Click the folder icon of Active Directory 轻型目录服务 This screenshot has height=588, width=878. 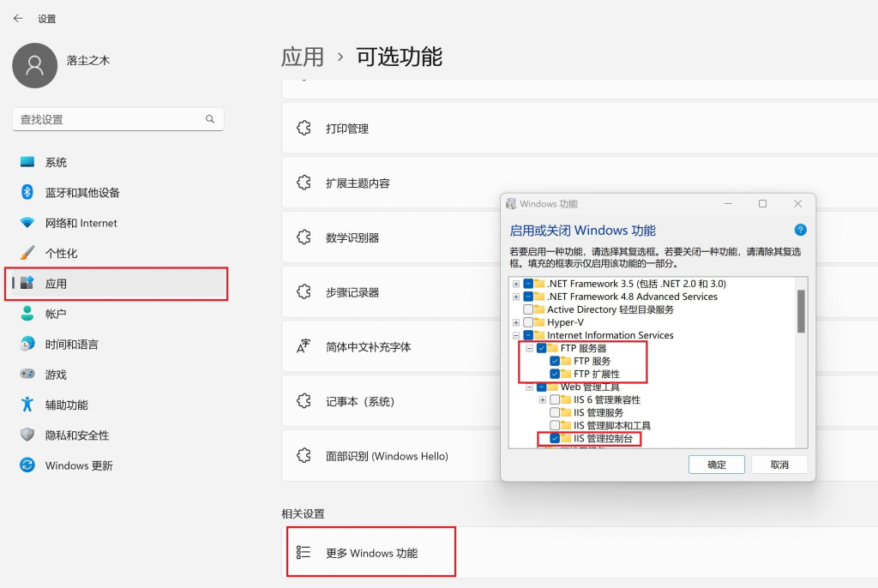tap(540, 309)
